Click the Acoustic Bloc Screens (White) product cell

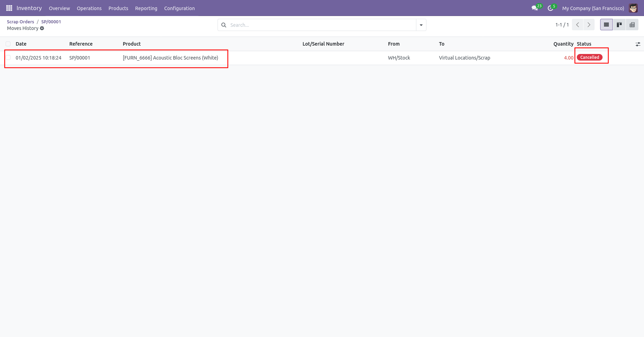pos(171,58)
